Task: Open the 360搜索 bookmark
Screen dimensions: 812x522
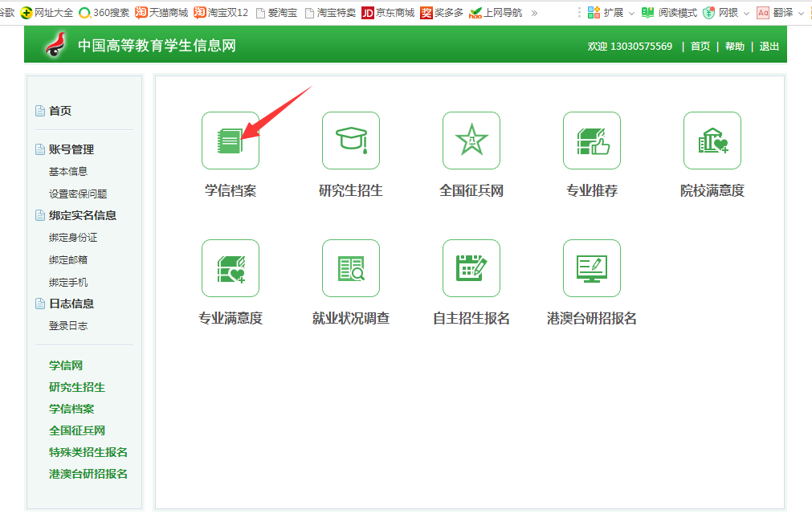Action: (x=104, y=12)
